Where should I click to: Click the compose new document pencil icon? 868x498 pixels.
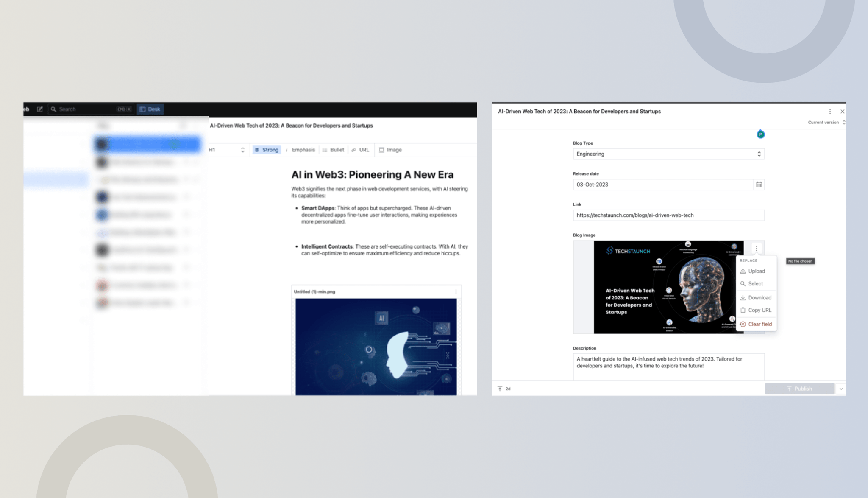pyautogui.click(x=40, y=109)
